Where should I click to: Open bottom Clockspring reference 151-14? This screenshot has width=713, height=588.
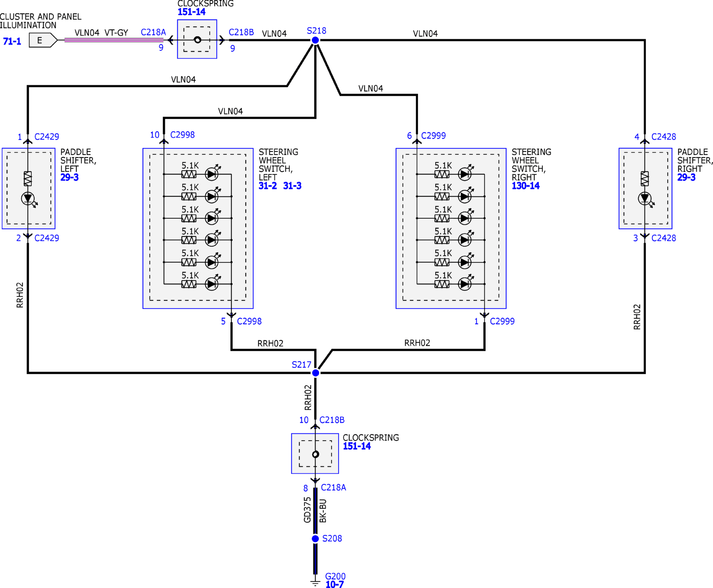point(357,446)
